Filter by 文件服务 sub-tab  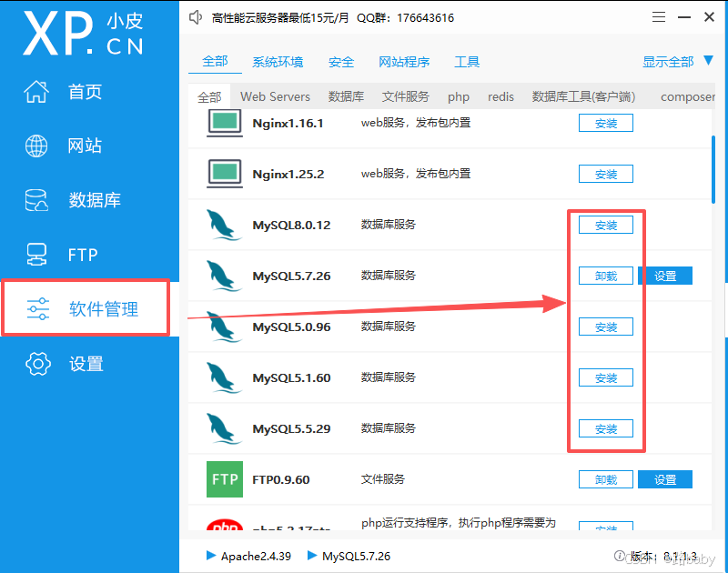click(405, 96)
